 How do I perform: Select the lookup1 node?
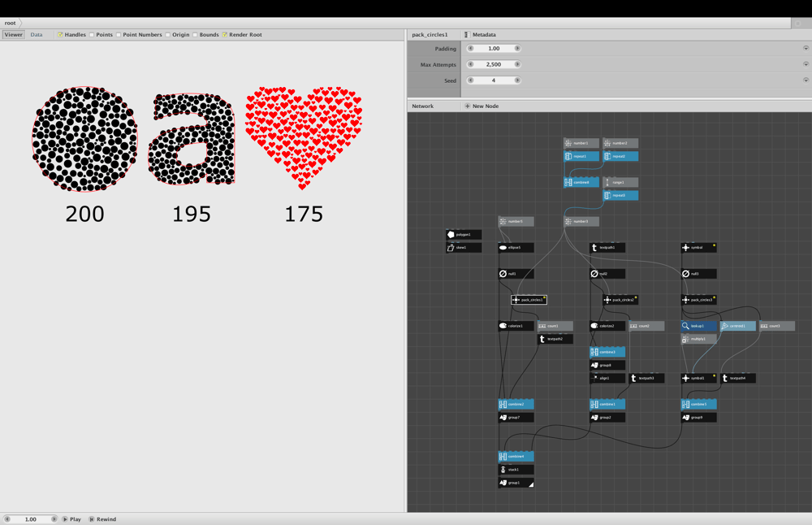698,326
